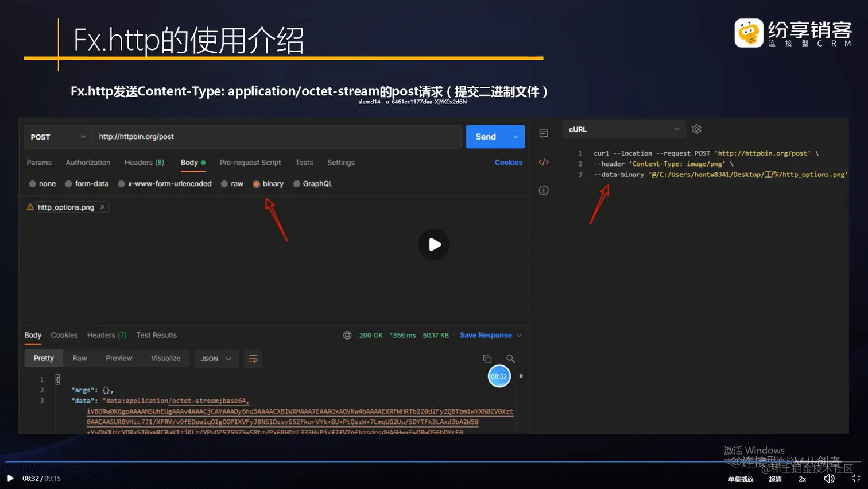Open the request info icon

pyautogui.click(x=544, y=190)
